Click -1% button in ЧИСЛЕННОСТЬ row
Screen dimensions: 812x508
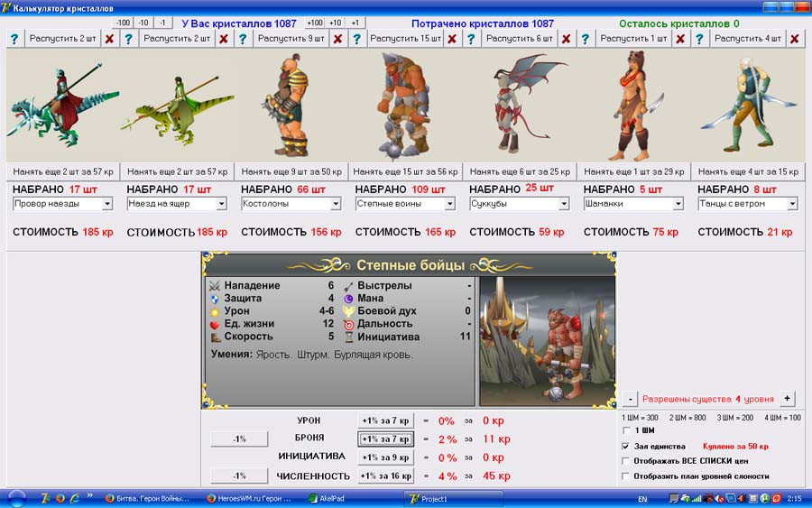(x=239, y=476)
